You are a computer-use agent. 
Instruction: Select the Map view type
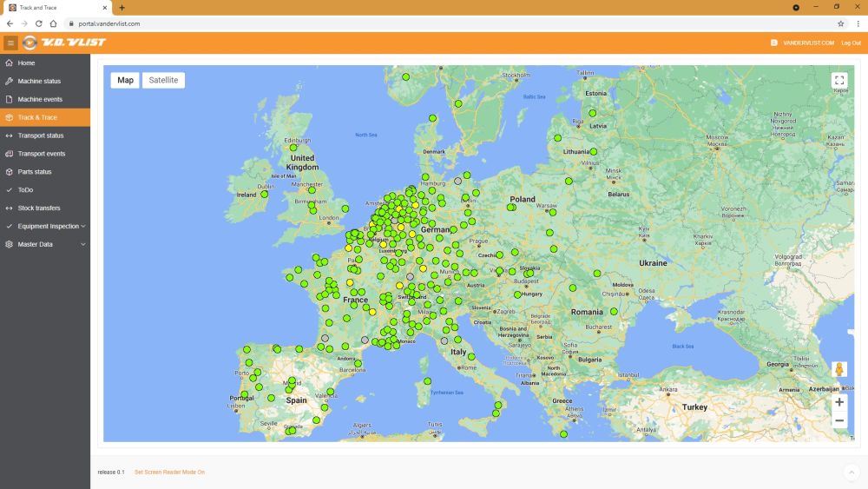click(125, 80)
